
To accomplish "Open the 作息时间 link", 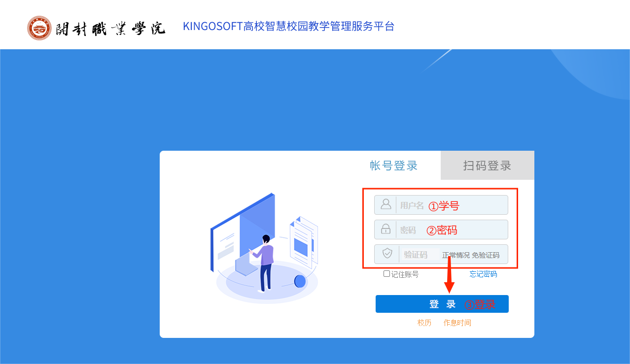I will [x=457, y=323].
